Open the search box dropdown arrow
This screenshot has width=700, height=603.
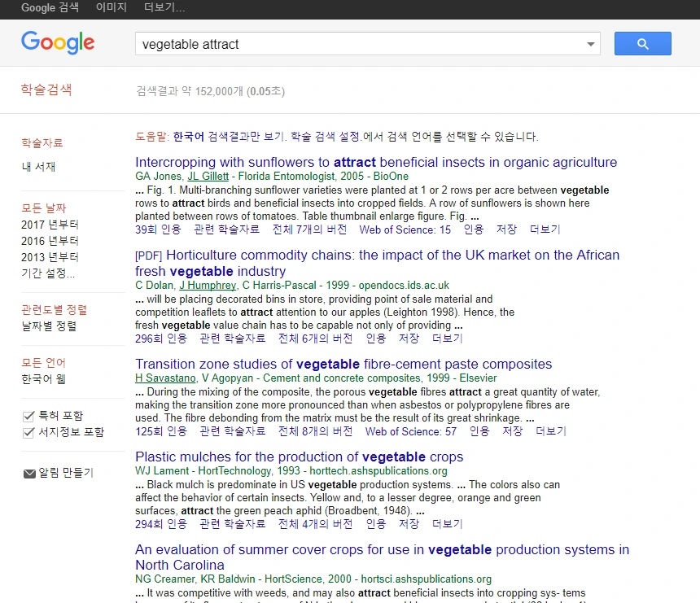pos(591,44)
